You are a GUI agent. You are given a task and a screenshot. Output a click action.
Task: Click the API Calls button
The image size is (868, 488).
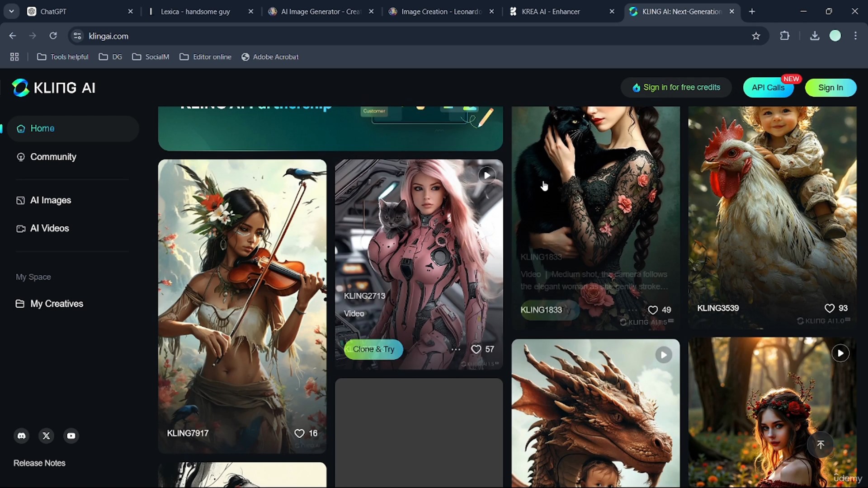768,88
